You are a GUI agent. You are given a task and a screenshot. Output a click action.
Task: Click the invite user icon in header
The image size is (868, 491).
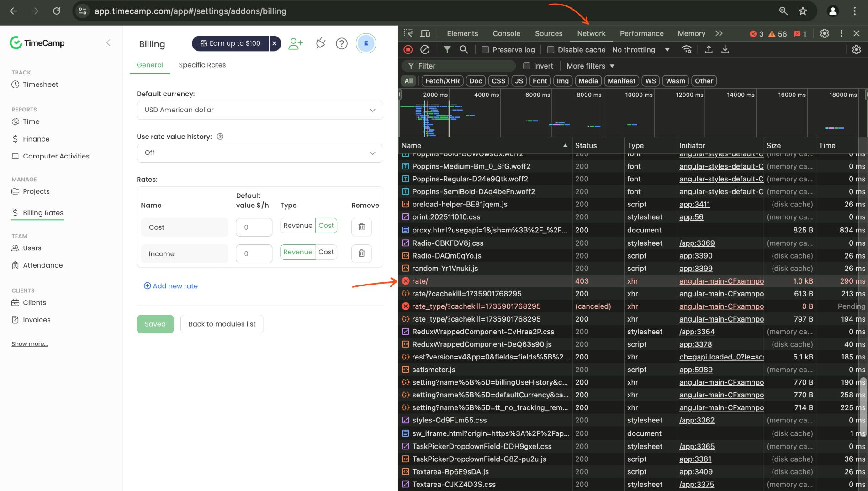(296, 43)
